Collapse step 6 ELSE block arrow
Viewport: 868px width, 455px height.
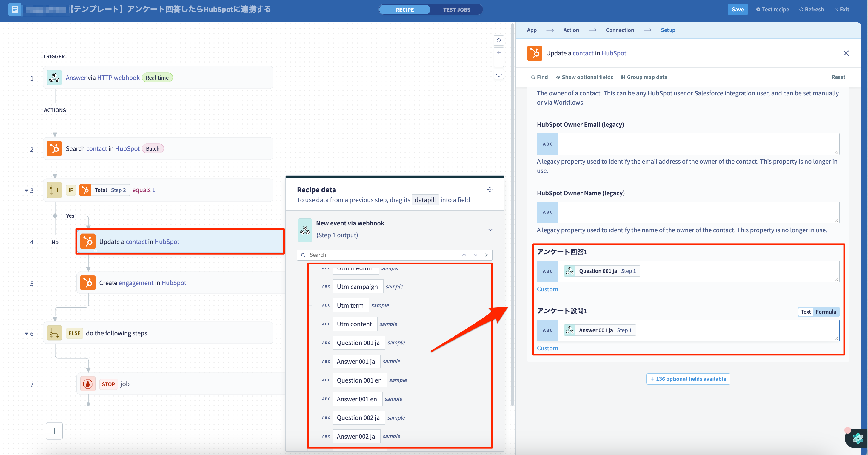click(26, 334)
